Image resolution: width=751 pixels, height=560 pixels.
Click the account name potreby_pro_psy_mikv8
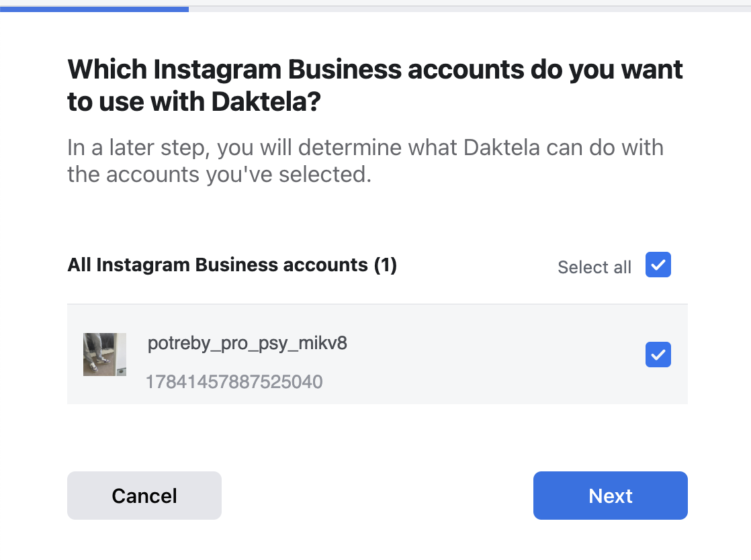point(247,344)
